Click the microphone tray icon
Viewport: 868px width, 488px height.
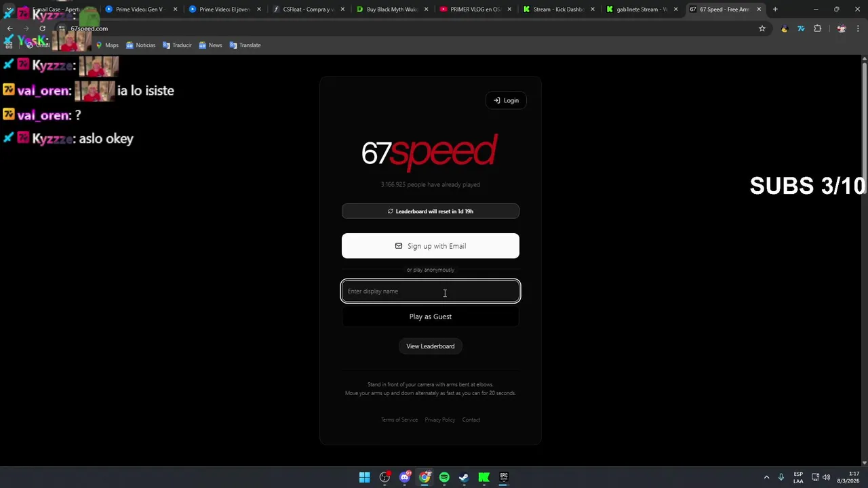pos(781,477)
